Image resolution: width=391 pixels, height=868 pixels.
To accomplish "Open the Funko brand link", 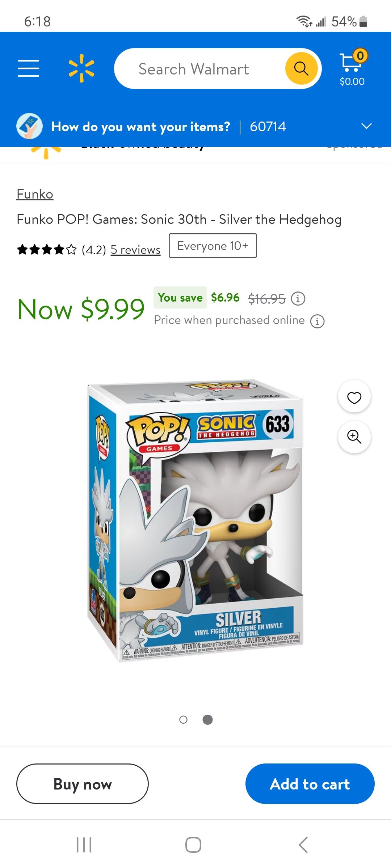I will click(35, 194).
